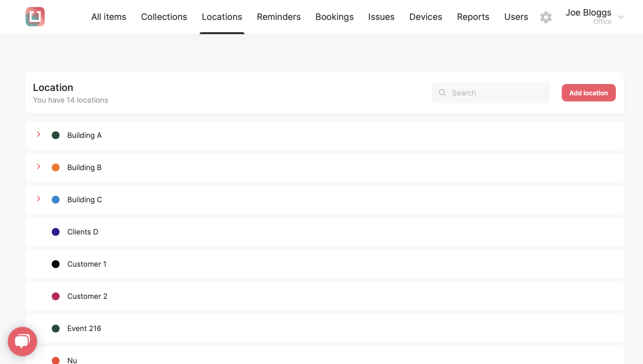The height and width of the screenshot is (364, 643).
Task: Open settings via the gear icon
Action: (x=546, y=17)
